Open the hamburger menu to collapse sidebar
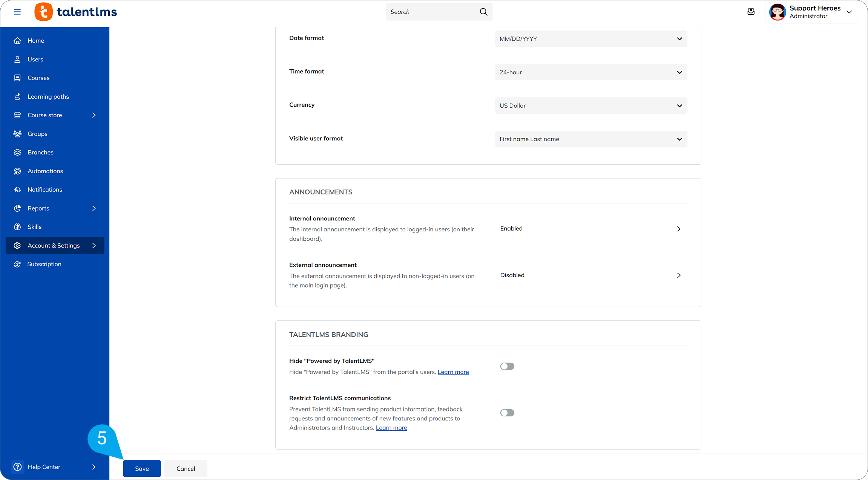Image resolution: width=868 pixels, height=480 pixels. tap(17, 12)
